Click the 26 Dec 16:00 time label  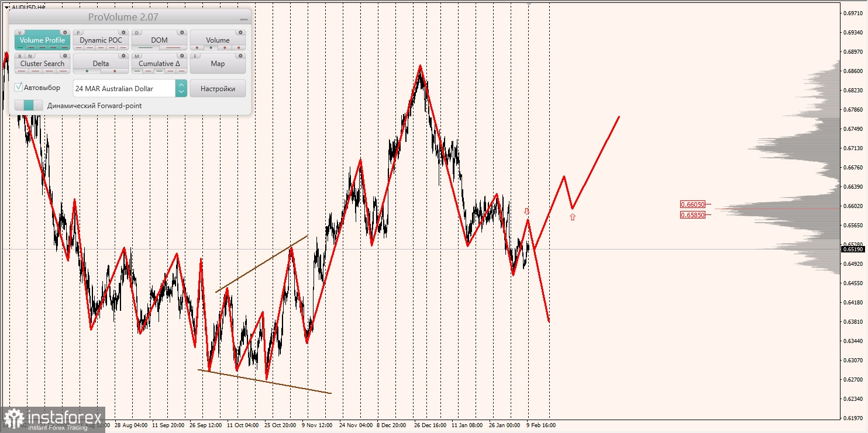tap(430, 425)
